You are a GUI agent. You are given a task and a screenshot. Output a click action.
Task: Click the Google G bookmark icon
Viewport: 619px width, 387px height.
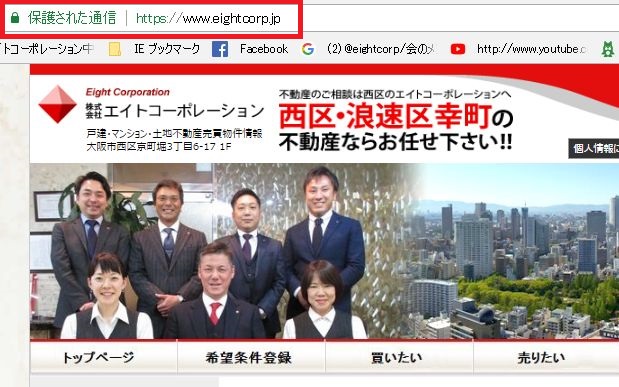[x=308, y=49]
